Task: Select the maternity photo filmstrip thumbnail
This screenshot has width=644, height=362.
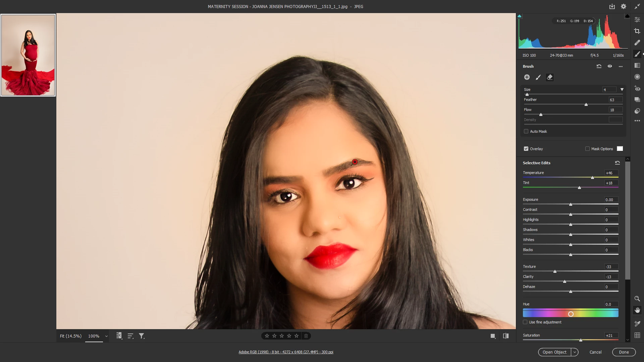Action: click(28, 55)
